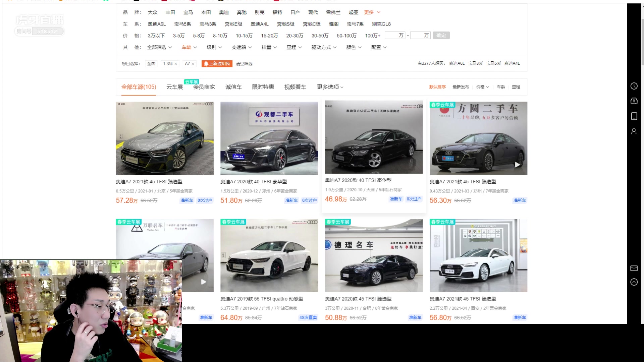This screenshot has height=362, width=644.
Task: Expand 更多选项 tab dropdown
Action: pyautogui.click(x=330, y=87)
